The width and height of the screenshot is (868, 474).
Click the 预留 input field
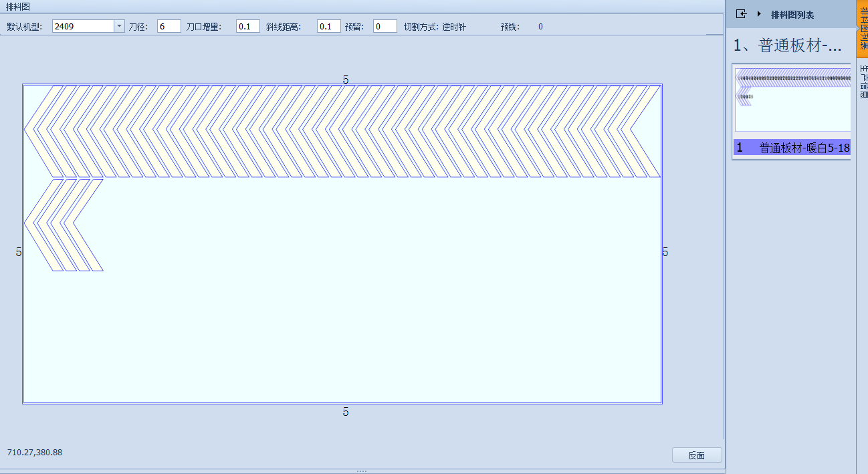point(386,26)
